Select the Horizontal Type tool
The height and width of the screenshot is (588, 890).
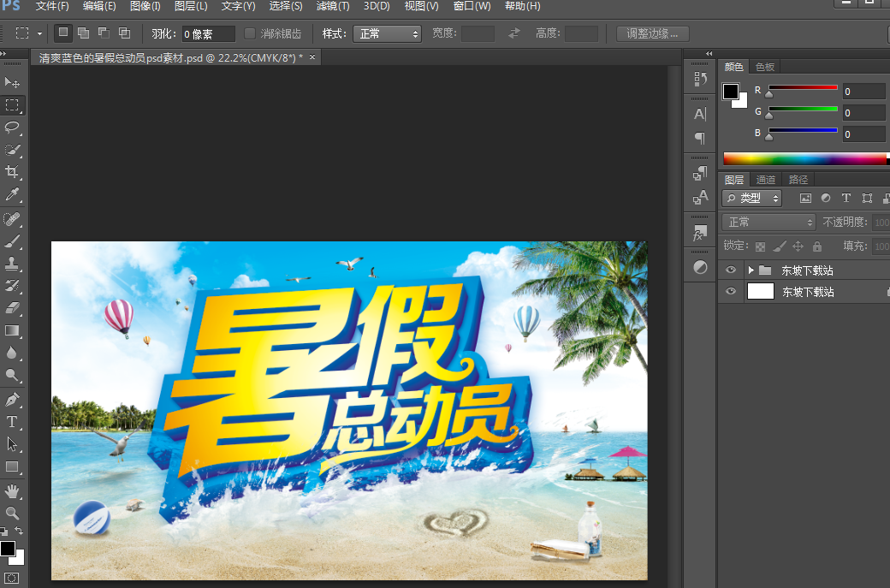(12, 422)
